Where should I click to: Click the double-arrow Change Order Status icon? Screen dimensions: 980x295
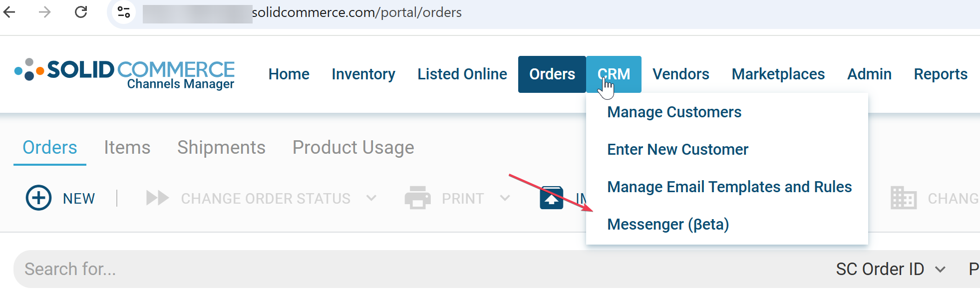coord(157,198)
